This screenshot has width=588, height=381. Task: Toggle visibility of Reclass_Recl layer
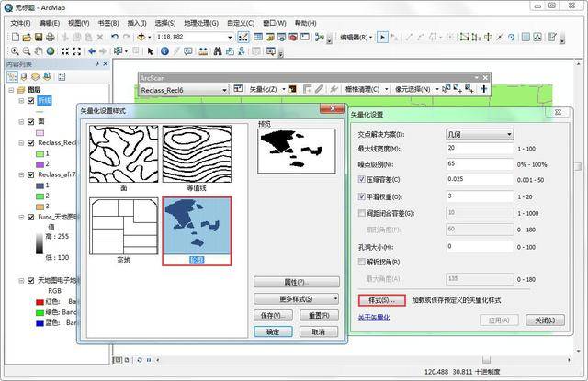pyautogui.click(x=31, y=142)
